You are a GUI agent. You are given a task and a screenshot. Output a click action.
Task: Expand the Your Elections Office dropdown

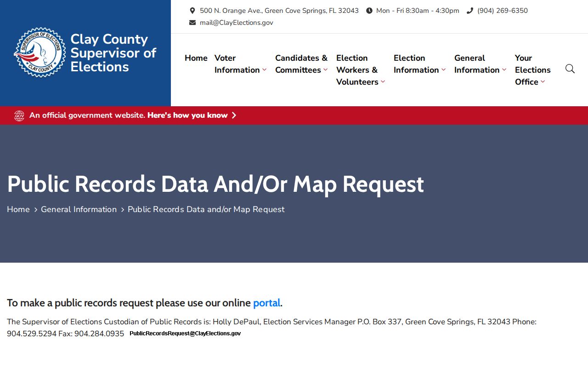[x=533, y=70]
